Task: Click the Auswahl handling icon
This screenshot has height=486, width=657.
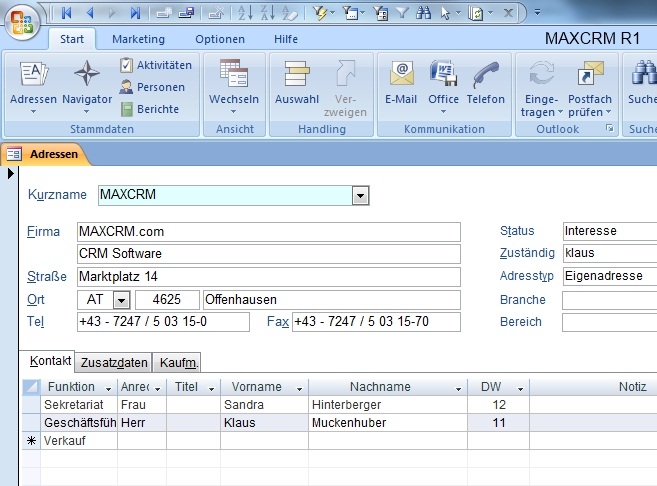Action: click(x=296, y=75)
